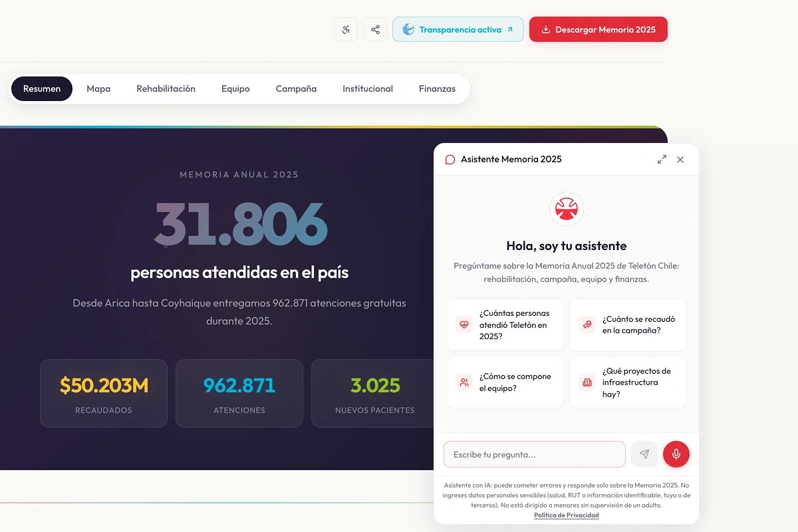
Task: Download Memoria 2025 report
Action: click(598, 29)
